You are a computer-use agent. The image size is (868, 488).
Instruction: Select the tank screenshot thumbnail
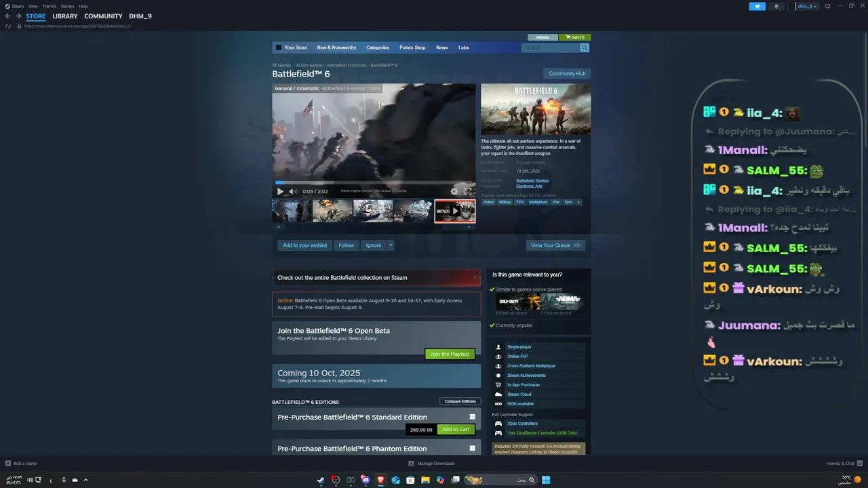tap(373, 211)
